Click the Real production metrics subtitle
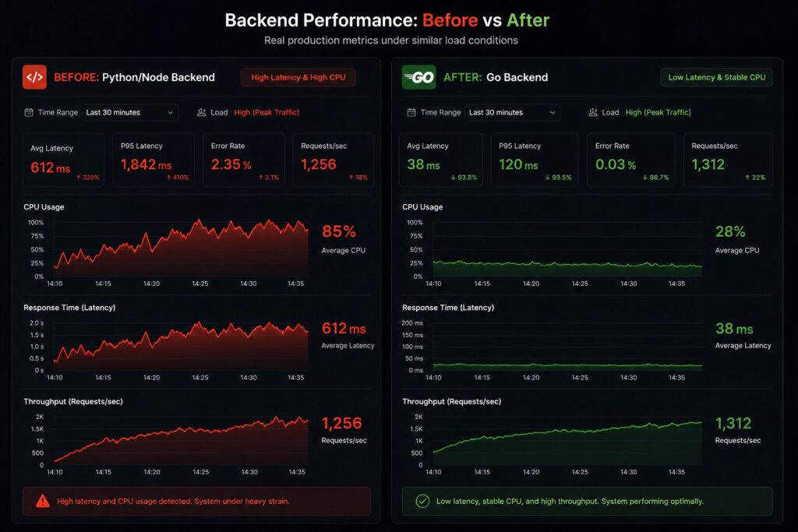 (391, 41)
